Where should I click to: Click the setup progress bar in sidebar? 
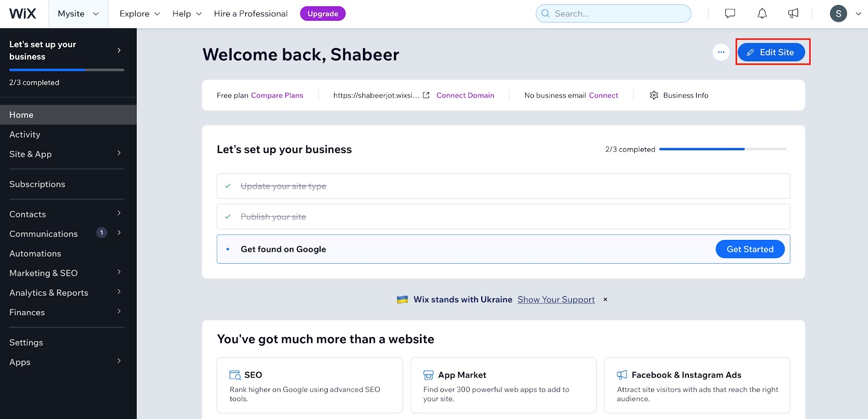[67, 70]
